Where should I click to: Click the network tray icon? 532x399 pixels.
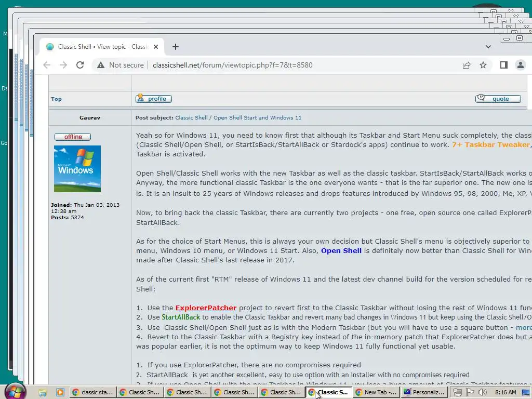tap(457, 392)
